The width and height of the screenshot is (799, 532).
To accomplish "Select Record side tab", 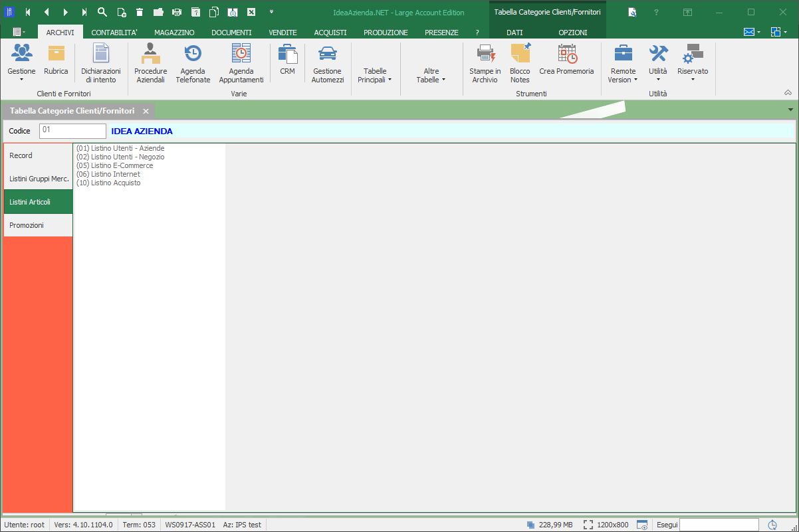I will [38, 155].
